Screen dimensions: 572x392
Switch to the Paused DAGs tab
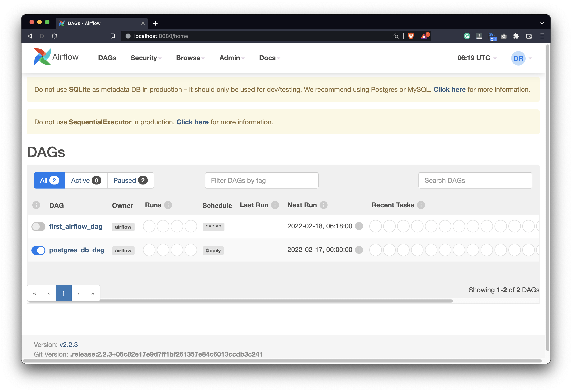pos(130,180)
